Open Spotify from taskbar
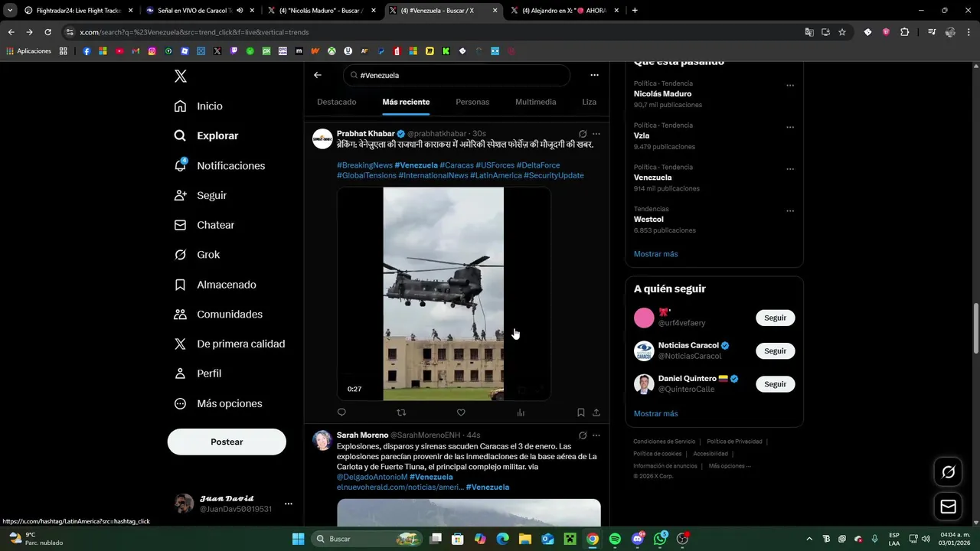Viewport: 980px width, 551px height. tap(615, 539)
